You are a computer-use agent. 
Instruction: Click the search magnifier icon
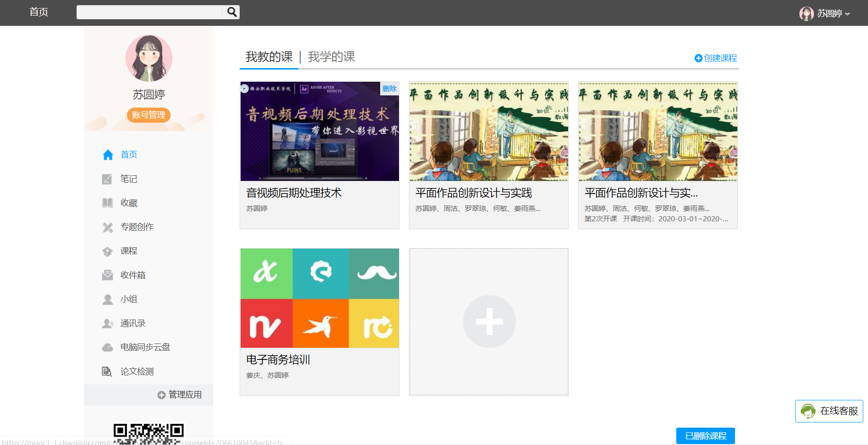tap(232, 12)
